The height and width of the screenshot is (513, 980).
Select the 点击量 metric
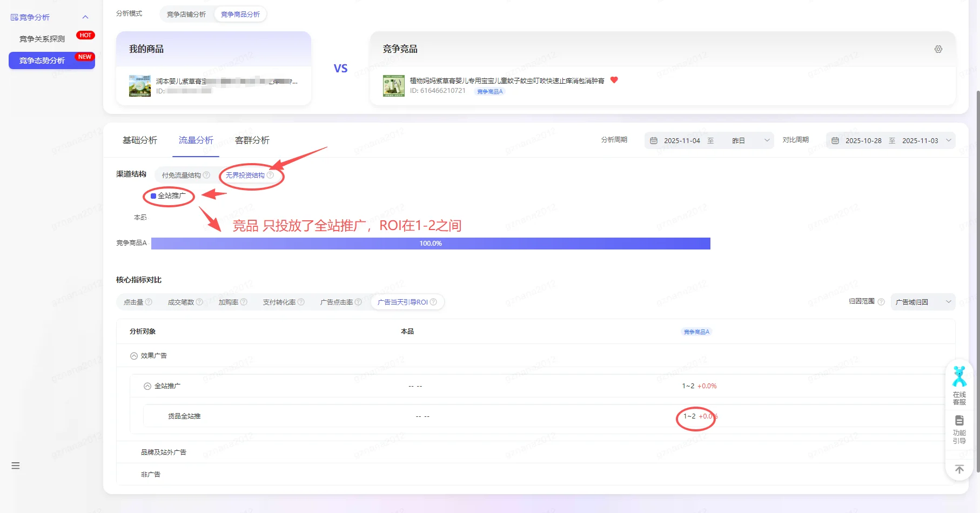pos(133,302)
